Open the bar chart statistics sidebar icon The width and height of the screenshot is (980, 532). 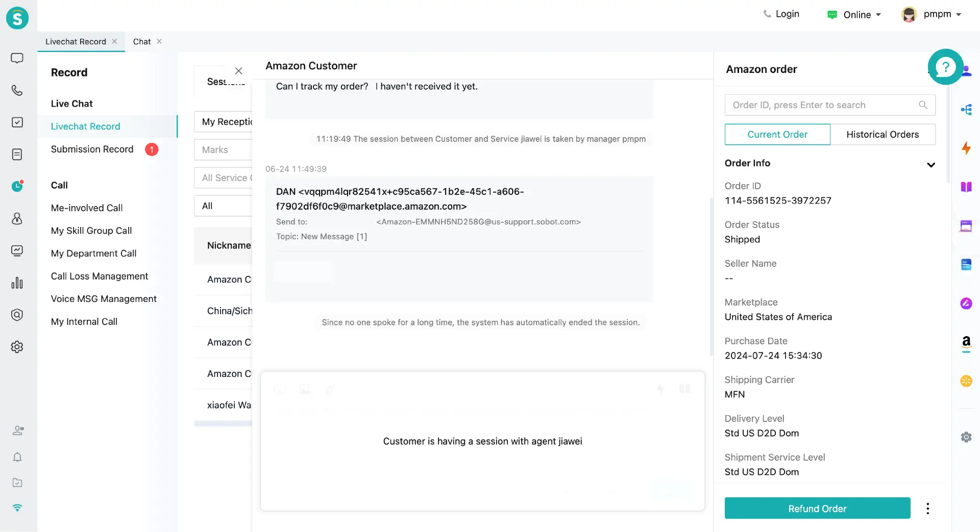pos(17,283)
